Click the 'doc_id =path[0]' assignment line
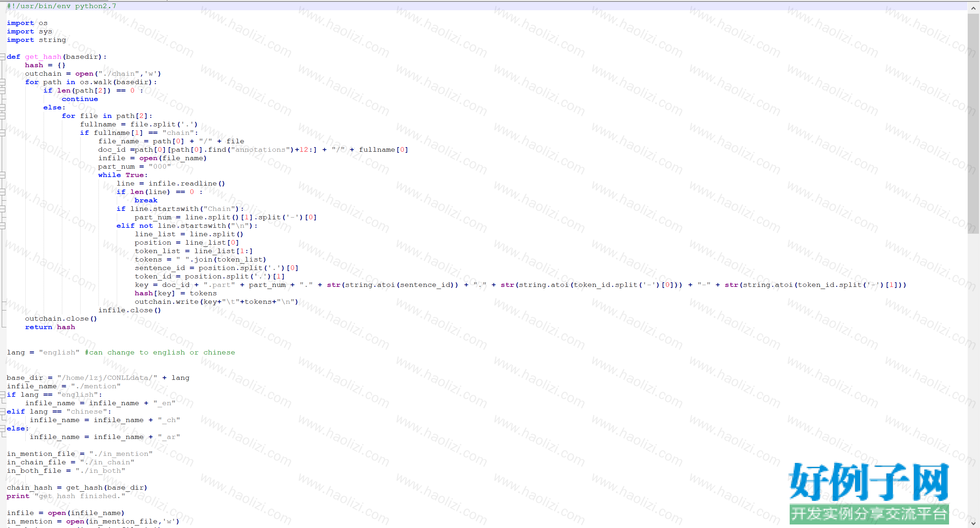Image resolution: width=980 pixels, height=528 pixels. click(x=253, y=150)
